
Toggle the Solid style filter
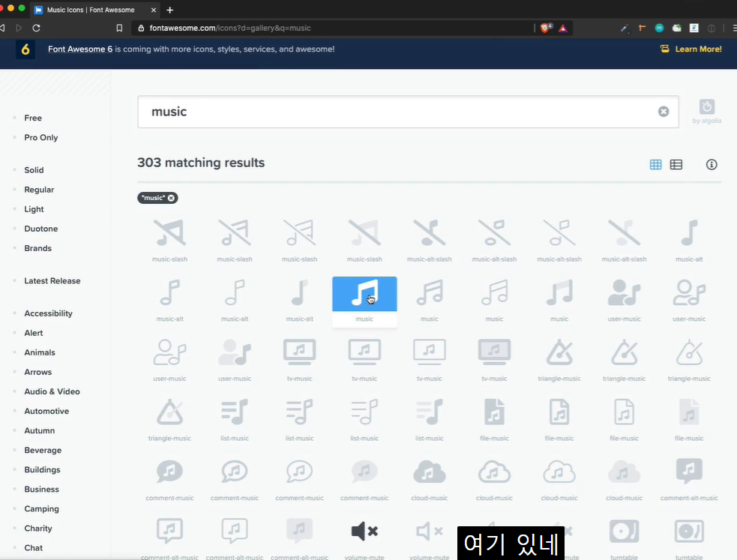point(34,170)
